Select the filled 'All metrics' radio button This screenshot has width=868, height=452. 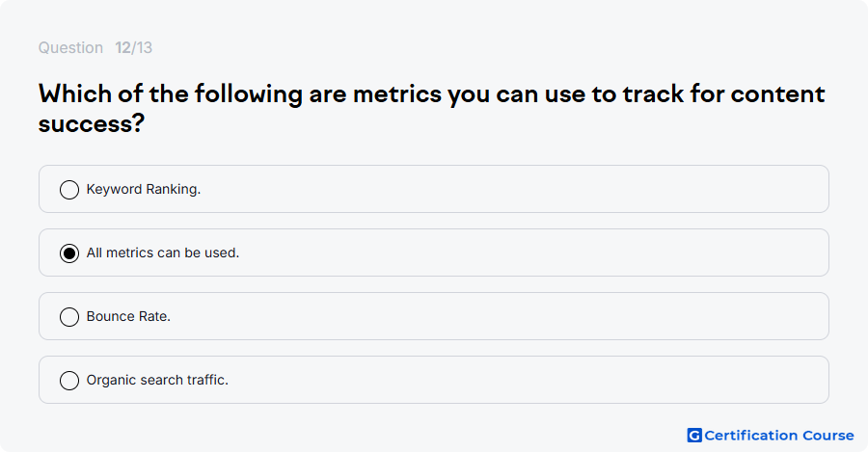click(x=69, y=253)
